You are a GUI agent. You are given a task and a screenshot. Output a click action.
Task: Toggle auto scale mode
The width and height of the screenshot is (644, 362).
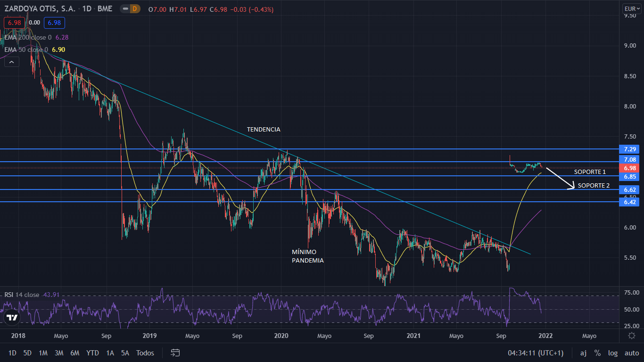(631, 353)
